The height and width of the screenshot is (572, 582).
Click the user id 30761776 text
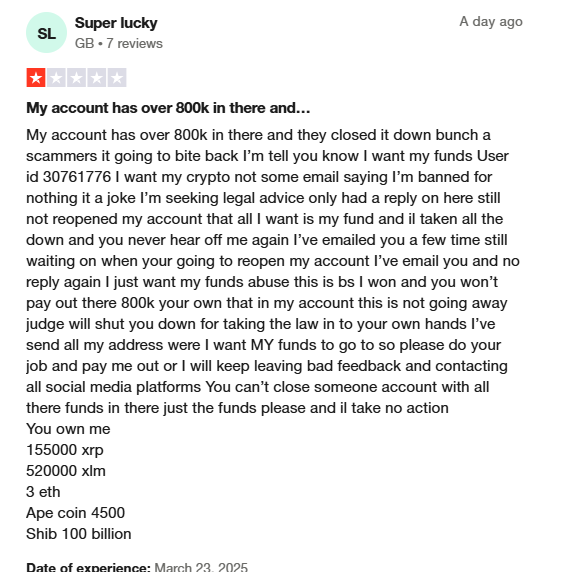click(x=69, y=177)
